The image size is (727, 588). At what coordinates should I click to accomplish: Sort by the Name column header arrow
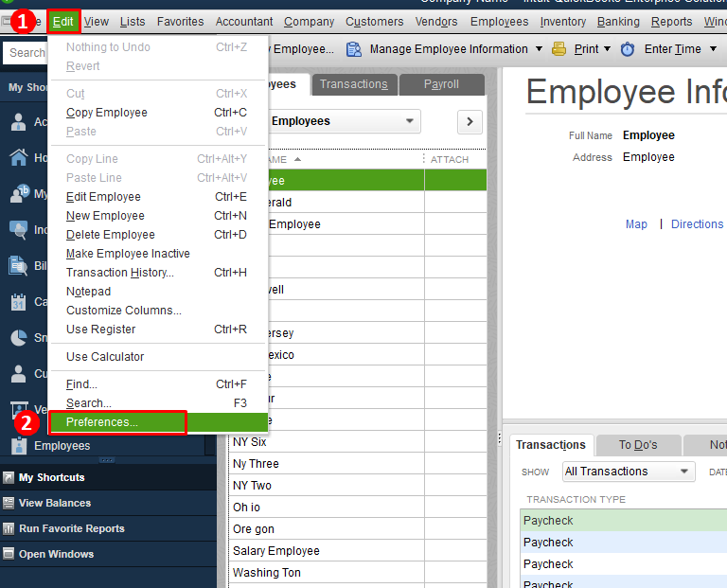pos(297,159)
